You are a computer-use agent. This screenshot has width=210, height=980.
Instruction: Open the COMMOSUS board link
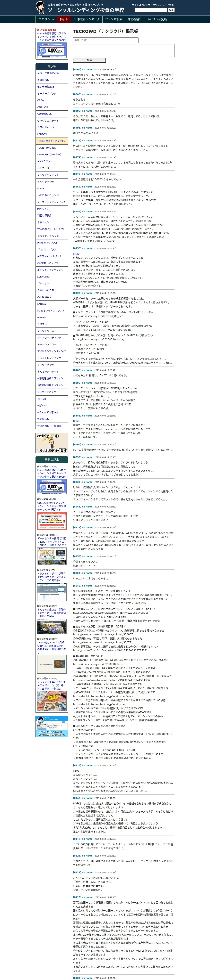point(52,114)
